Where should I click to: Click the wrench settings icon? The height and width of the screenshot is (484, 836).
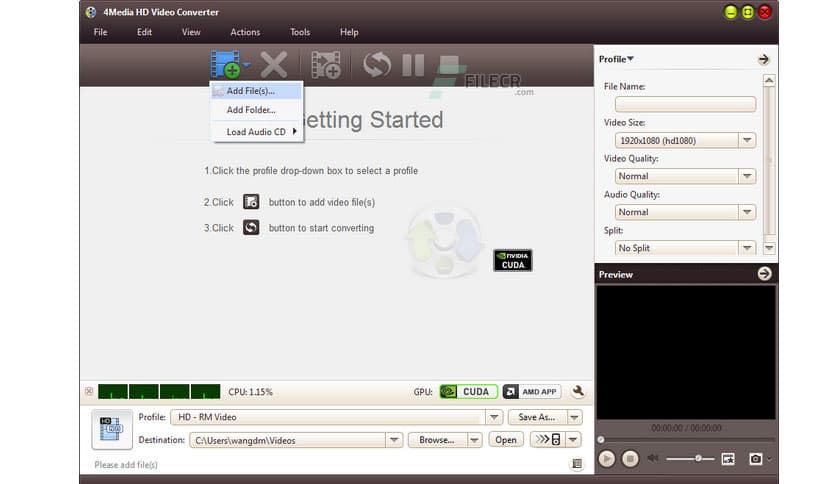(x=577, y=392)
